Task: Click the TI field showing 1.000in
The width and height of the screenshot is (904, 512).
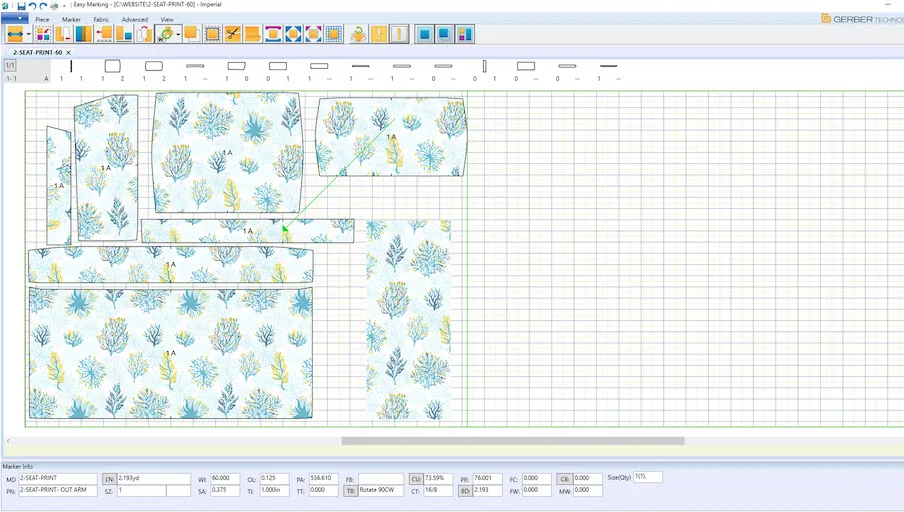Action: (274, 491)
